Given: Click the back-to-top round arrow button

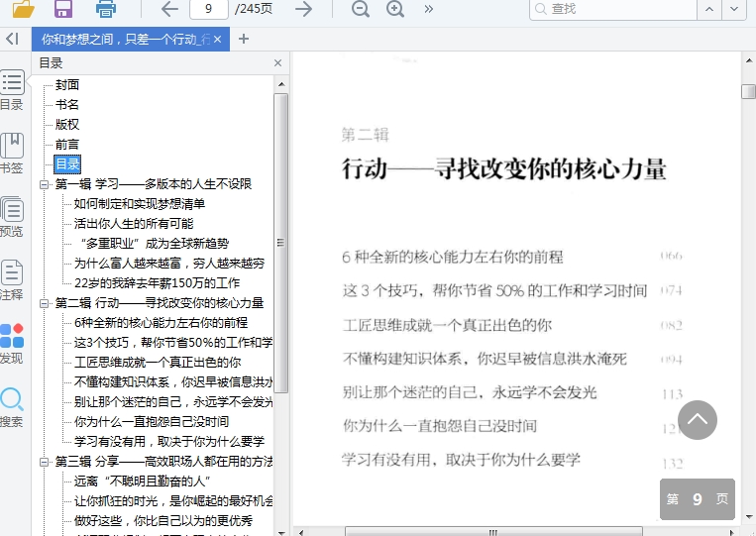Looking at the screenshot, I should coord(698,420).
